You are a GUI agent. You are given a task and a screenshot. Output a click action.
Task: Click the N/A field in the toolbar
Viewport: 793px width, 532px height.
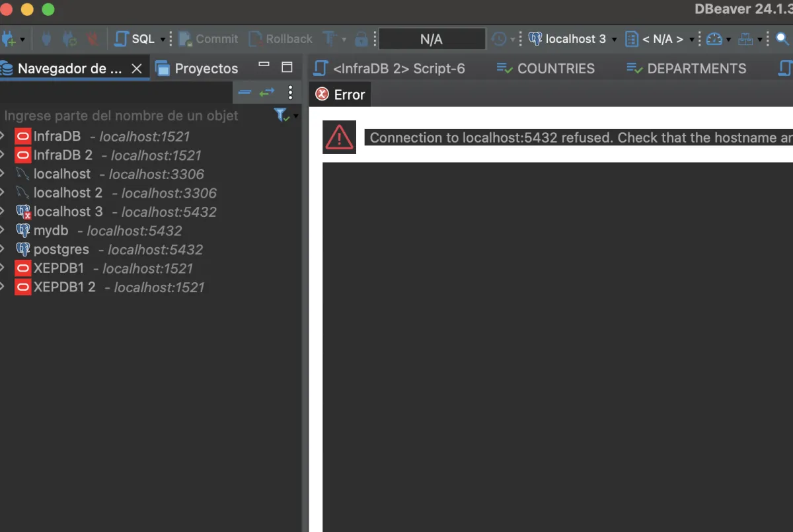[432, 39]
